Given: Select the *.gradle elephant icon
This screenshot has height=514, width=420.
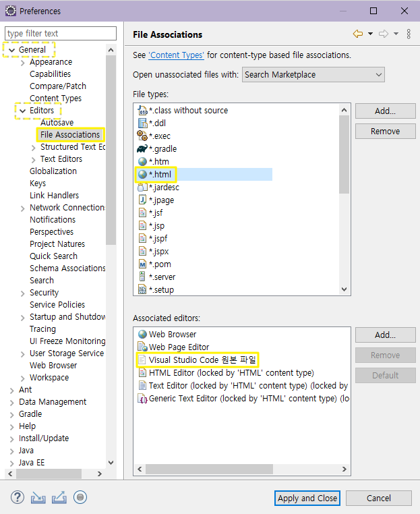Looking at the screenshot, I should click(x=142, y=149).
